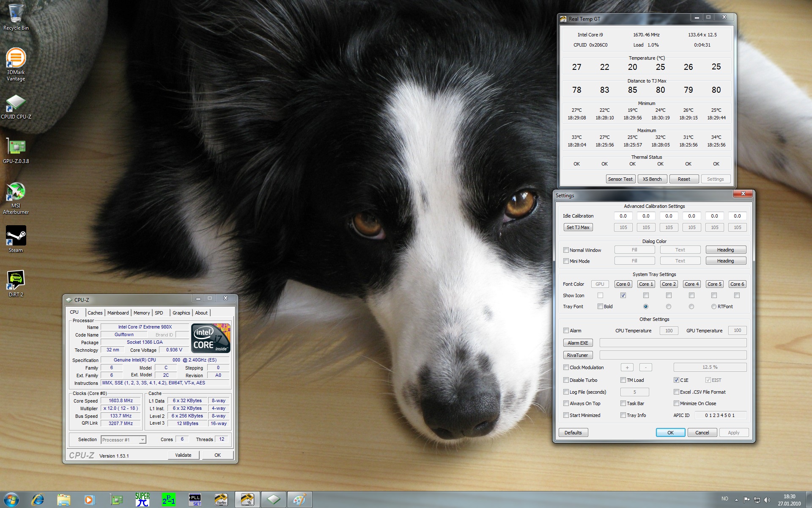The image size is (812, 508).
Task: Switch to Real Temp GT taskbar button
Action: point(247,500)
